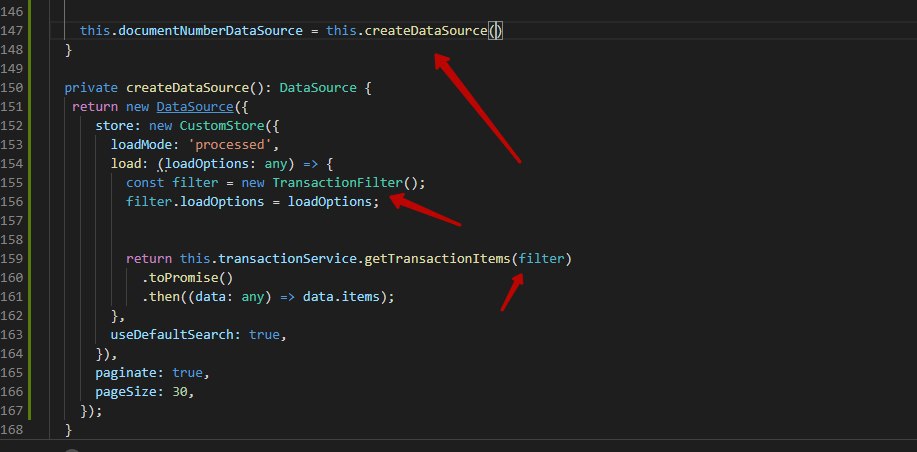Screen dimensions: 917x452
Task: Click the private keyword on line 150
Action: (91, 88)
